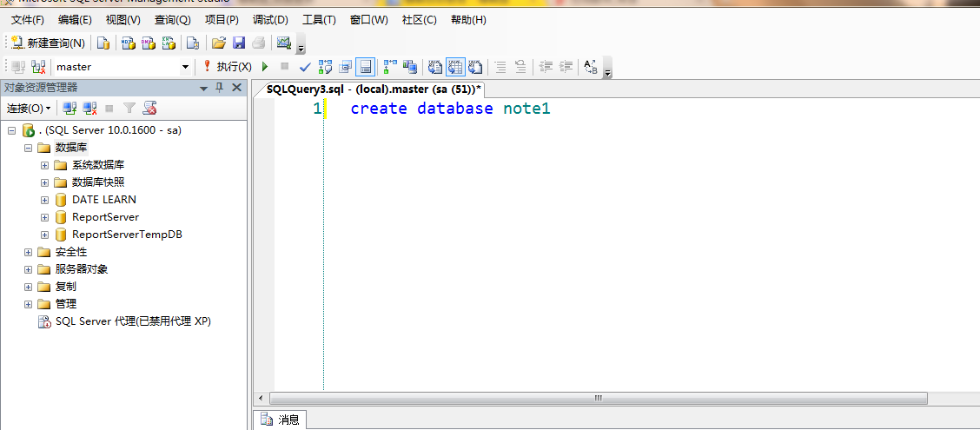Screen dimensions: 980x430
Task: Expand the ReportServerTempDB database
Action: pyautogui.click(x=44, y=235)
